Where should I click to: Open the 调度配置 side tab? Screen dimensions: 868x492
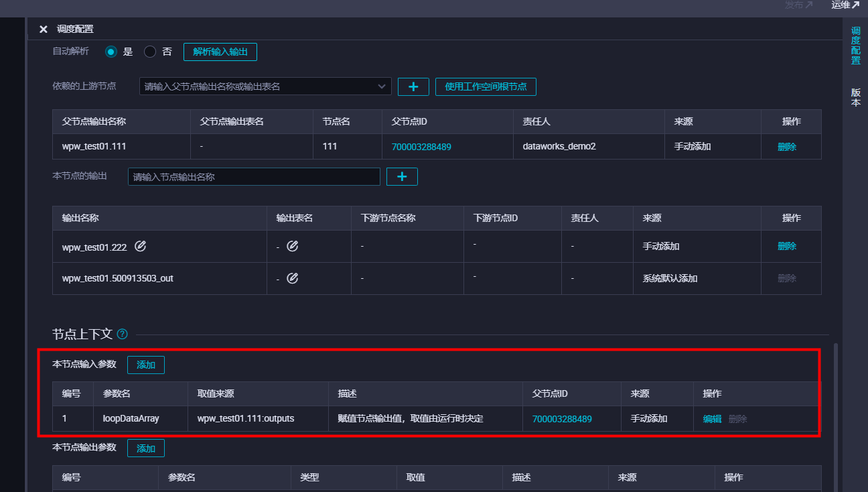856,46
